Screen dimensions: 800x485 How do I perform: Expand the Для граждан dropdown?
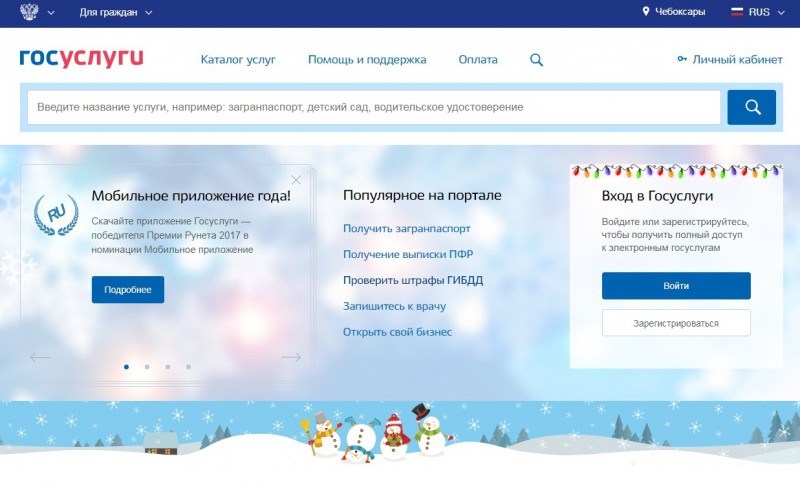click(116, 12)
